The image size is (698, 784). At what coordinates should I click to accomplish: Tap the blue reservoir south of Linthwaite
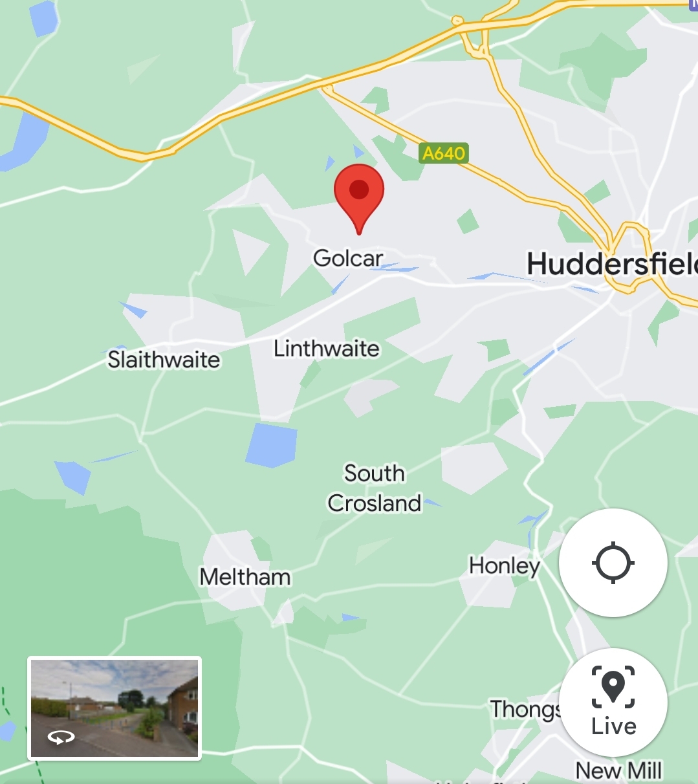pos(272,445)
